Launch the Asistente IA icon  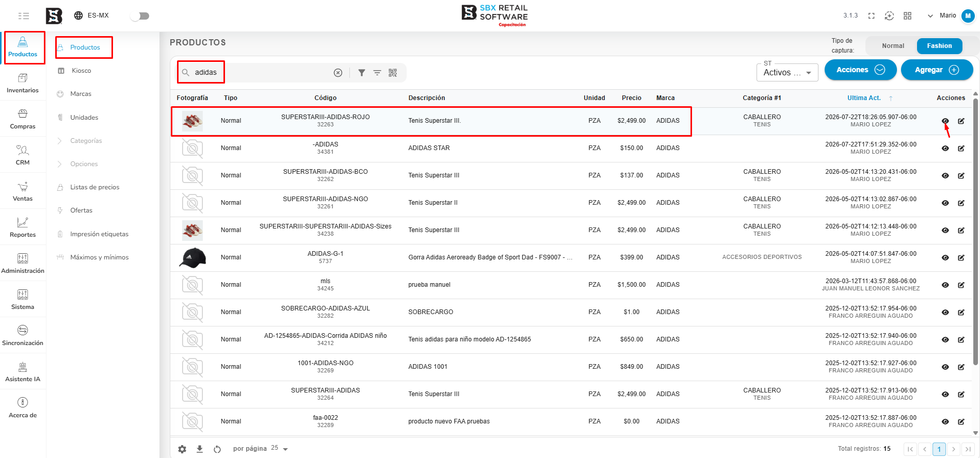pos(23,367)
